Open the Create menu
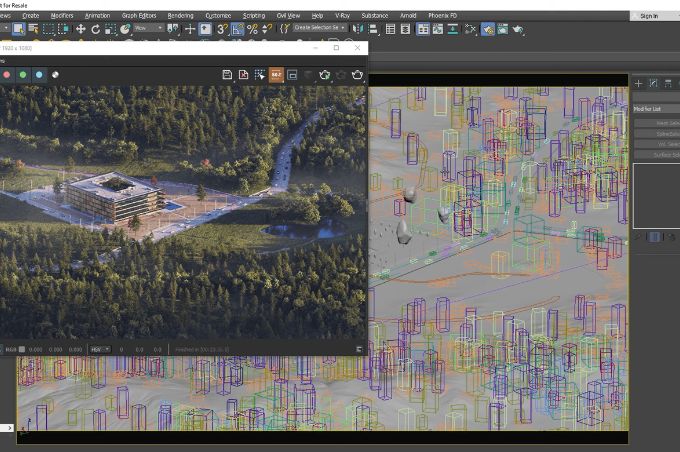The image size is (680, 452). pyautogui.click(x=31, y=16)
